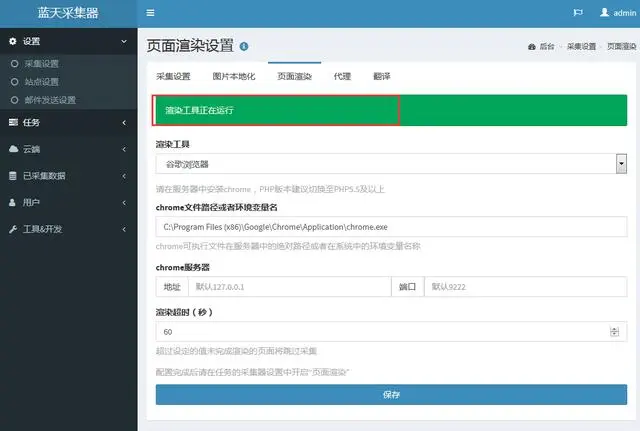Click the dashboard icon in the breadcrumb

(x=531, y=47)
